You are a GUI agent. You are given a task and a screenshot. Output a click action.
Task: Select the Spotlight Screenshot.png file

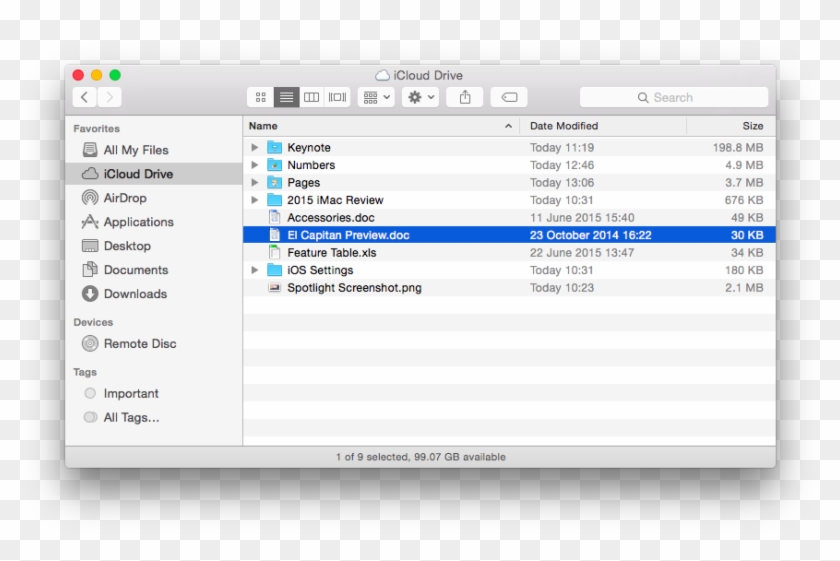(x=354, y=288)
